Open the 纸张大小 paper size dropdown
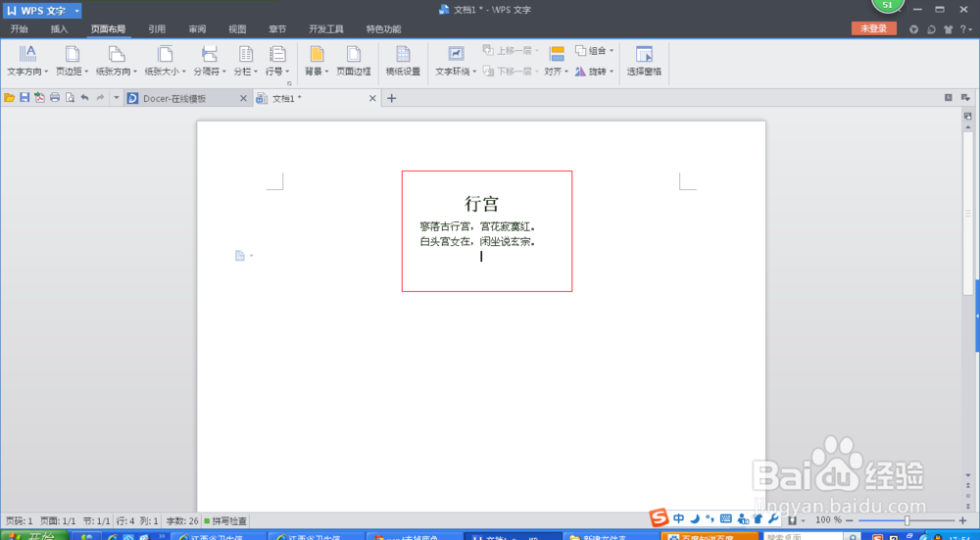 (165, 61)
